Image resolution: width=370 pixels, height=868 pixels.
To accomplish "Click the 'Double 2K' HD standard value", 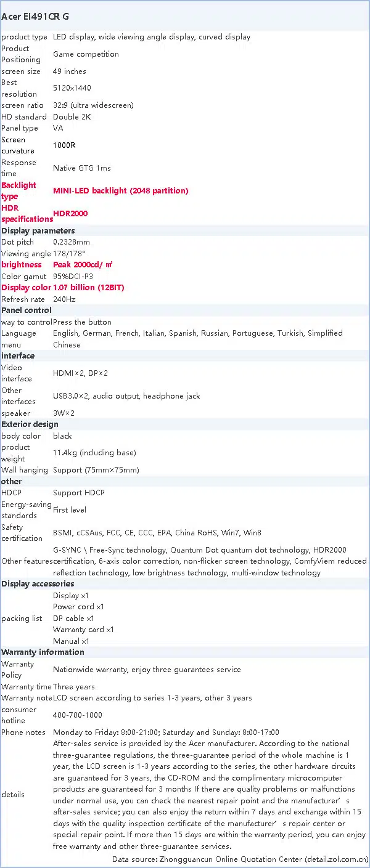I will [72, 117].
